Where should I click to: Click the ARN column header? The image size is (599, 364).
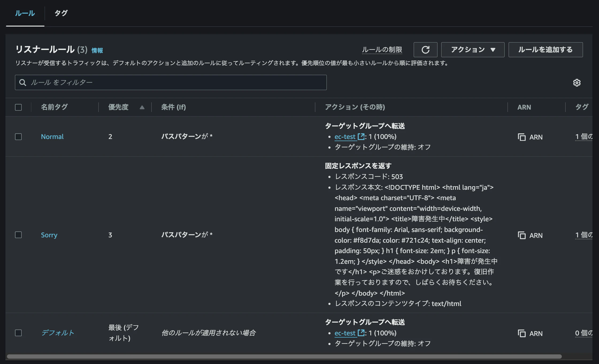[524, 107]
